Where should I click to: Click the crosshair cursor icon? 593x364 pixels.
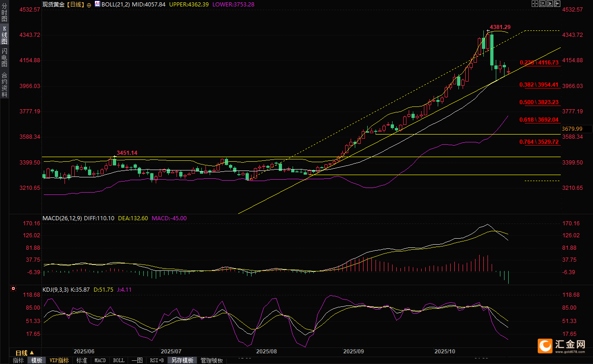click(x=534, y=4)
